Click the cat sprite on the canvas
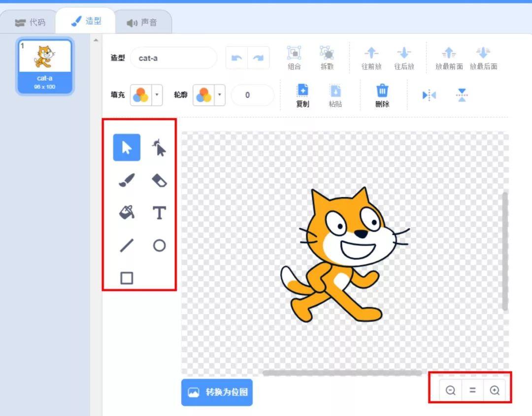The image size is (532, 416). pos(344,255)
